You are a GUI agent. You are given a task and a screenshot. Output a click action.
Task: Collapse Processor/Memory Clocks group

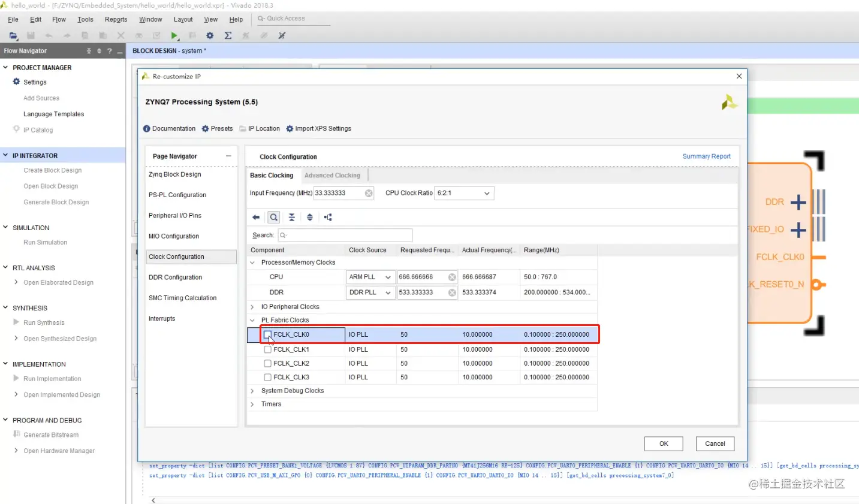[x=252, y=262]
